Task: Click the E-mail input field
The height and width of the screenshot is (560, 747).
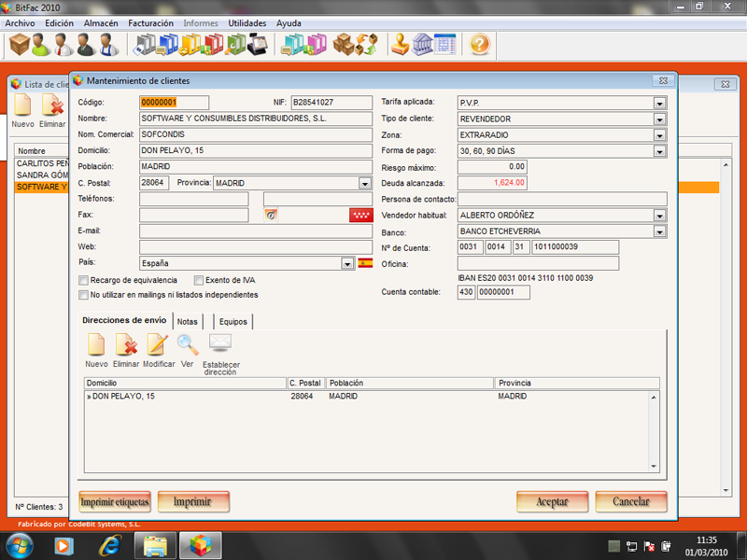Action: tap(256, 231)
